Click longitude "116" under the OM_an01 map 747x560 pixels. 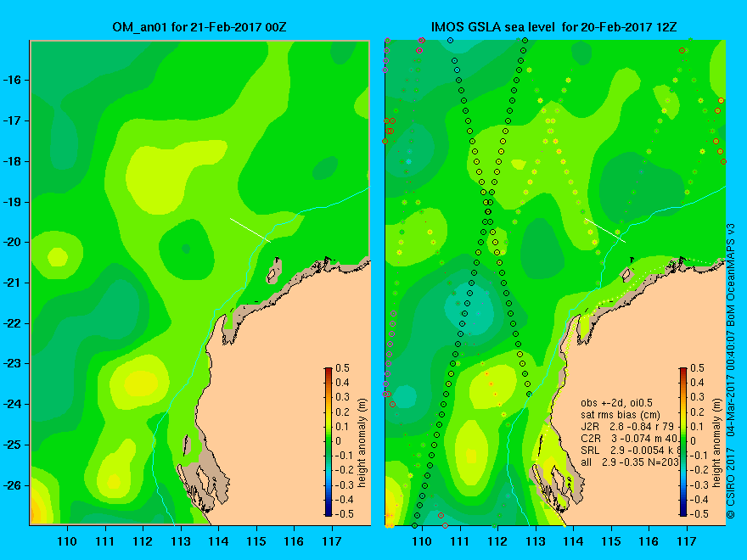[294, 541]
